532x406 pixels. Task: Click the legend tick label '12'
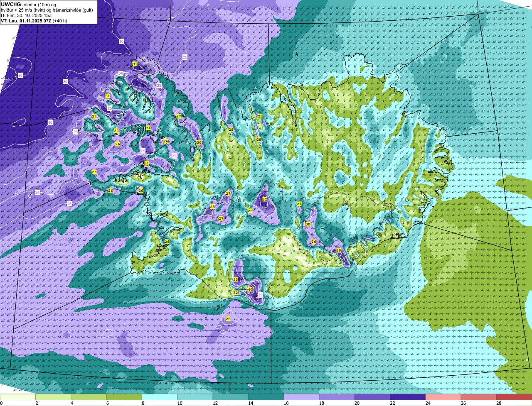click(214, 403)
